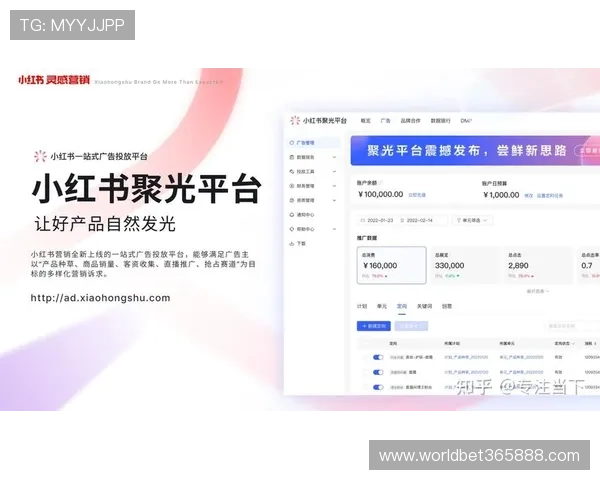Image resolution: width=600 pixels, height=480 pixels.
Task: Switch to the 单元 tab
Action: pos(382,306)
